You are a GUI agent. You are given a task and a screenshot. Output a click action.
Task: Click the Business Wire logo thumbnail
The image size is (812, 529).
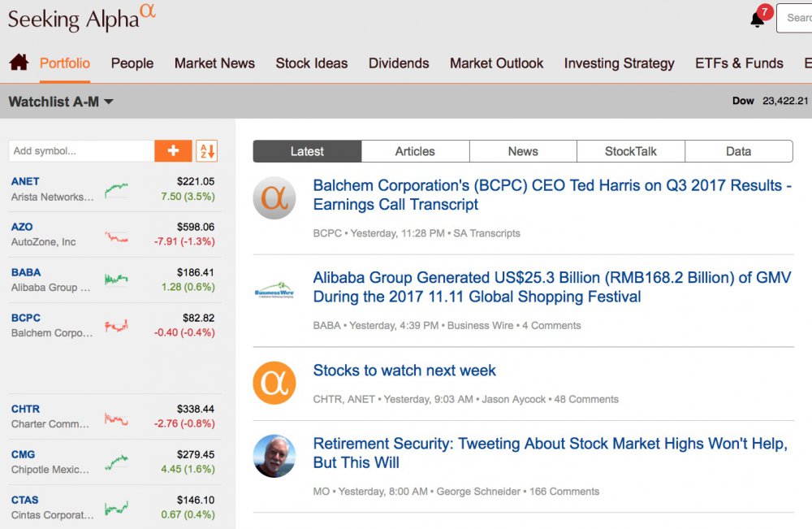click(x=274, y=291)
